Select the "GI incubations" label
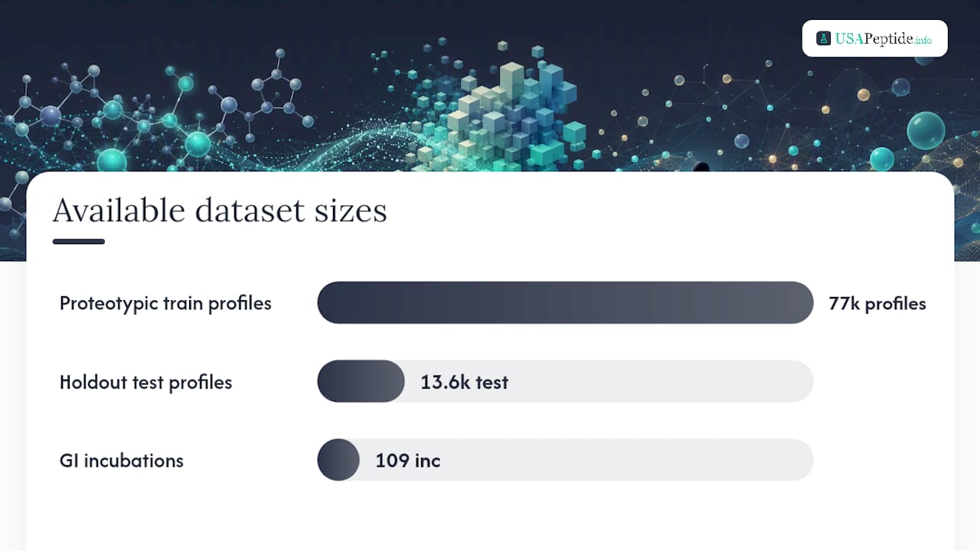The width and height of the screenshot is (980, 551). [122, 461]
